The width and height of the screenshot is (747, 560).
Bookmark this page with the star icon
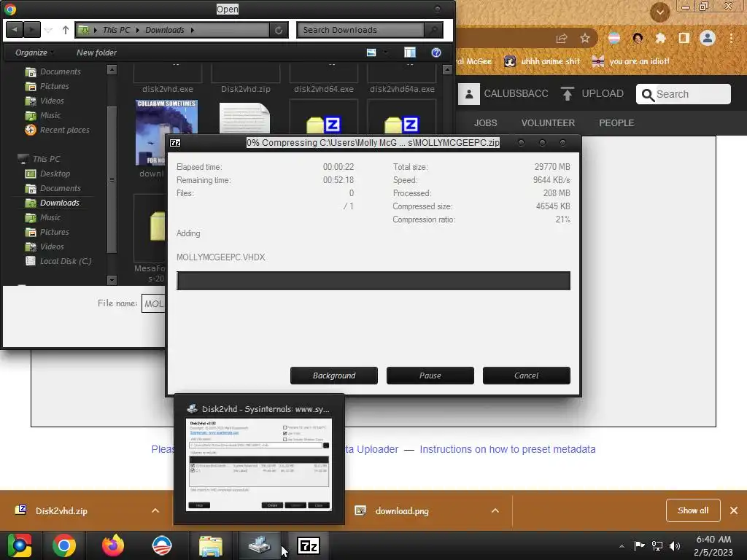[x=585, y=38]
